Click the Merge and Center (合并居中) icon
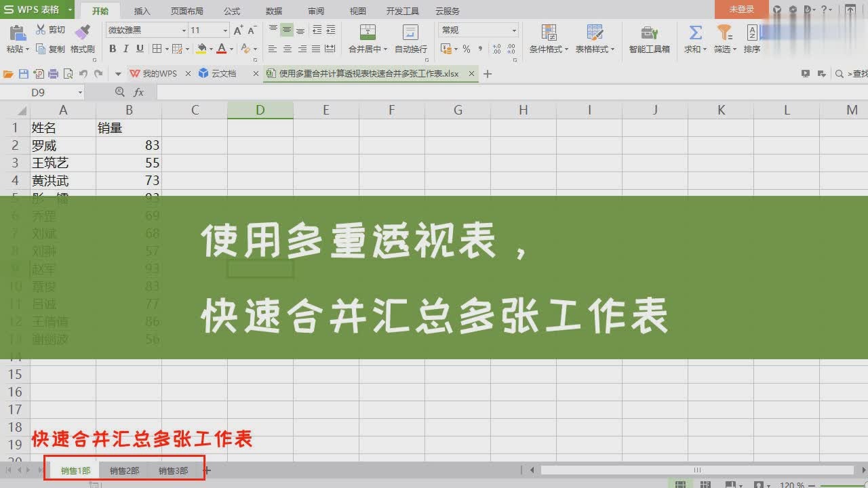The image size is (868, 488). (368, 32)
